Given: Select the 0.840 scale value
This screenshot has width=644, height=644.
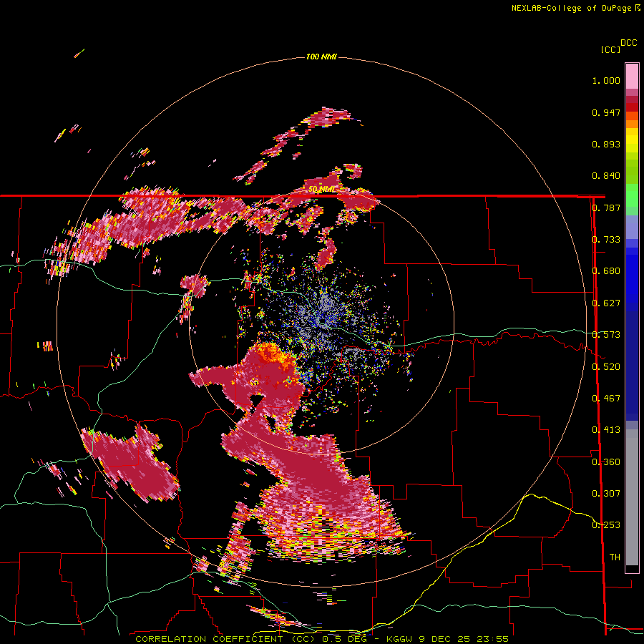Looking at the screenshot, I should click(606, 176).
